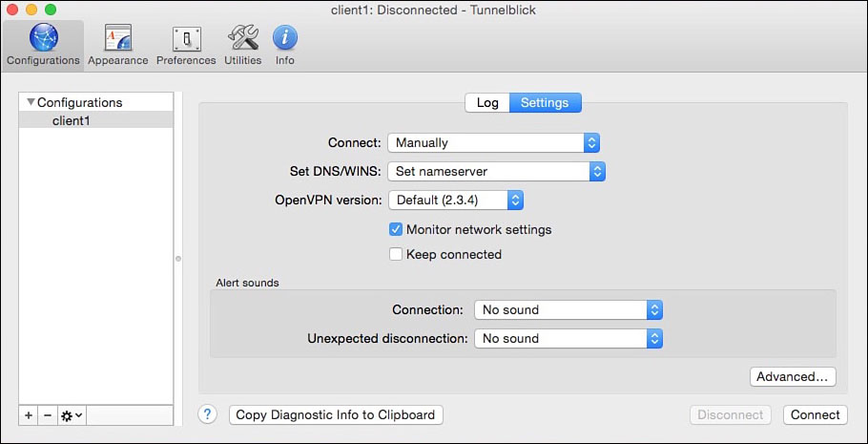Add a configuration with the plus button
868x444 pixels.
[x=29, y=415]
